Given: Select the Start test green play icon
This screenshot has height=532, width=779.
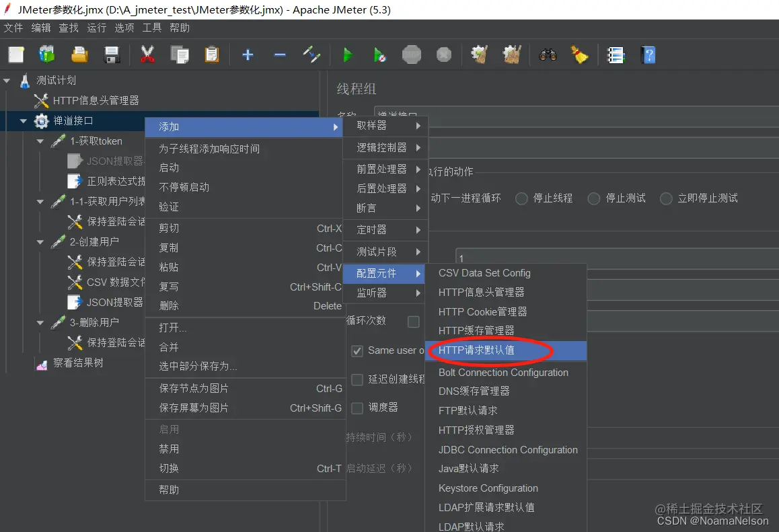Looking at the screenshot, I should 348,54.
